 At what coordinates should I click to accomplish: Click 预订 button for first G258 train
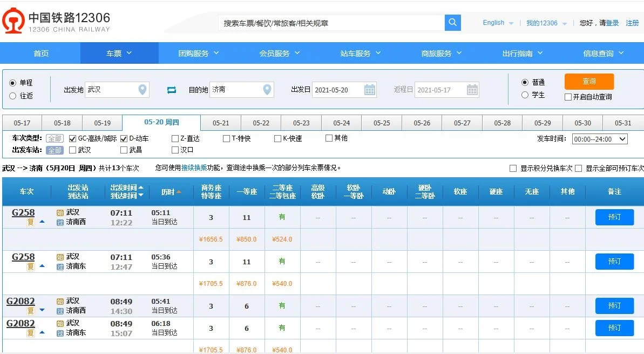[x=614, y=217]
